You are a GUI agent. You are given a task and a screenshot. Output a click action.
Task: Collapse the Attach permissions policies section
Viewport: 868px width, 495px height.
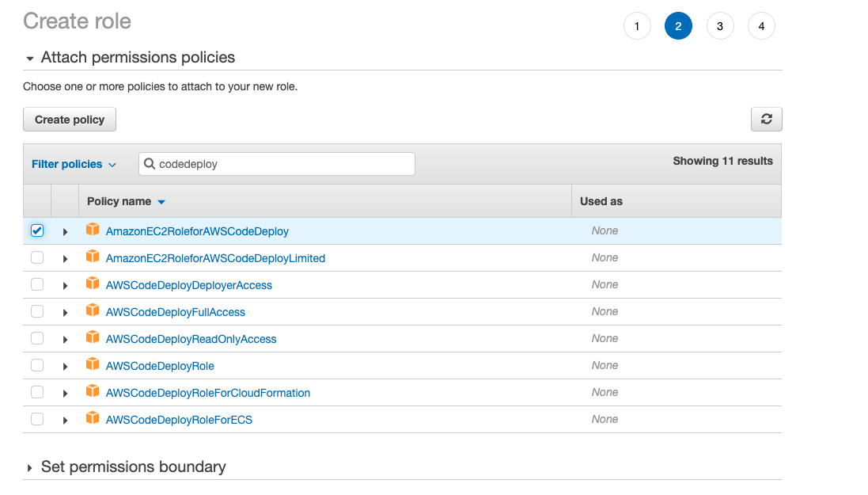(30, 58)
